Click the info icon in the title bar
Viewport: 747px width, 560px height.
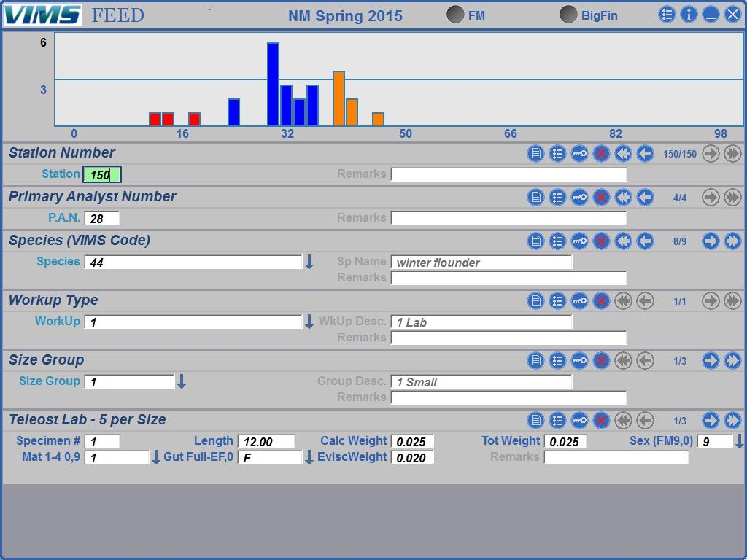coord(689,15)
